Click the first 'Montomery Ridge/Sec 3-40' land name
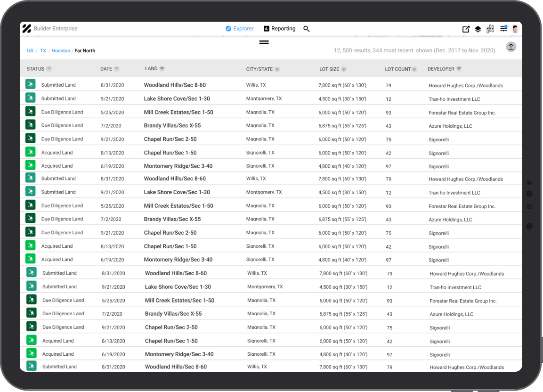 point(178,166)
